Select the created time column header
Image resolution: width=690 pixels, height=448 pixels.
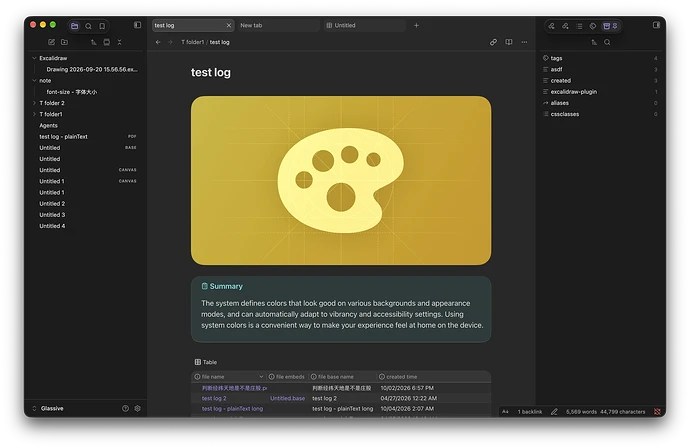pos(398,377)
